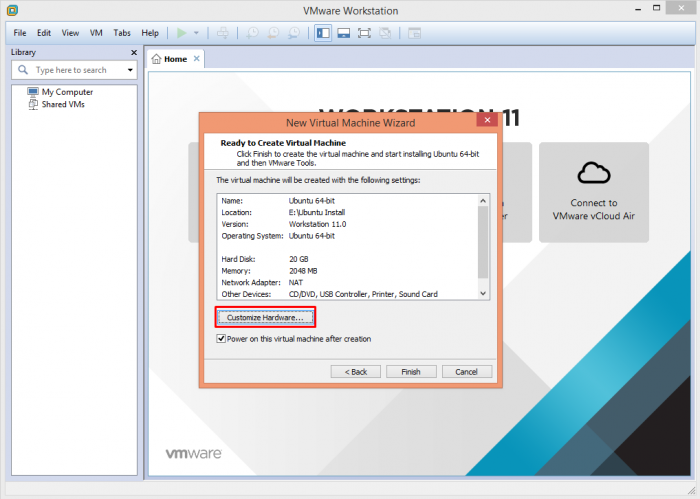Click the green Power On play icon
Screen dimensions: 700x499
(x=181, y=33)
